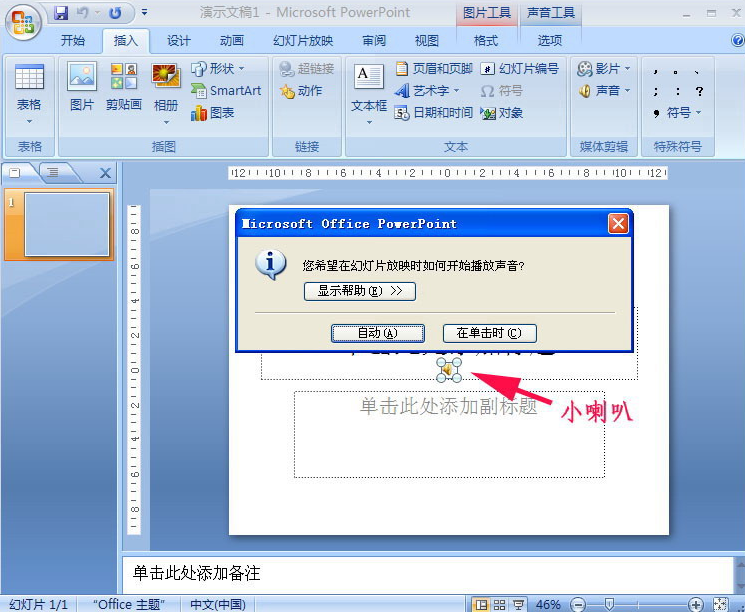The width and height of the screenshot is (745, 612).
Task: Open the 幻灯片放映 ribbon tab
Action: coord(303,41)
